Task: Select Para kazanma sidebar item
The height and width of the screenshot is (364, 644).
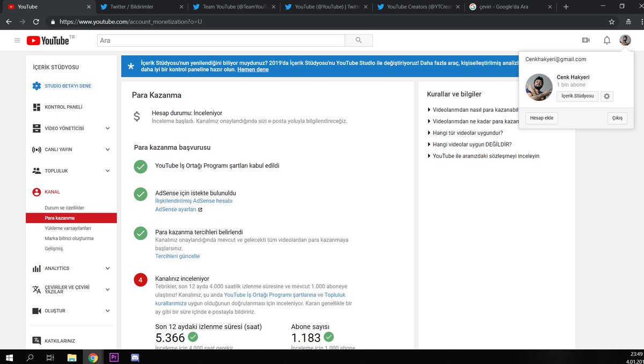Action: pos(71,218)
